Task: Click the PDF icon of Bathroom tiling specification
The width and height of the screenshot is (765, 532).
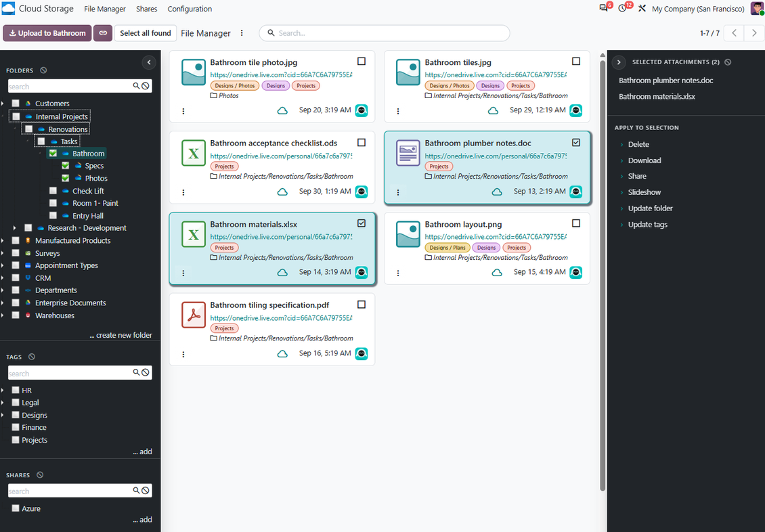Action: coord(194,315)
